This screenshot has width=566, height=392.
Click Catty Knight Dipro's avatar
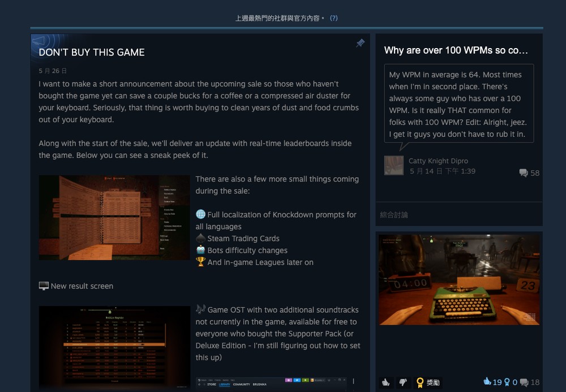(394, 166)
